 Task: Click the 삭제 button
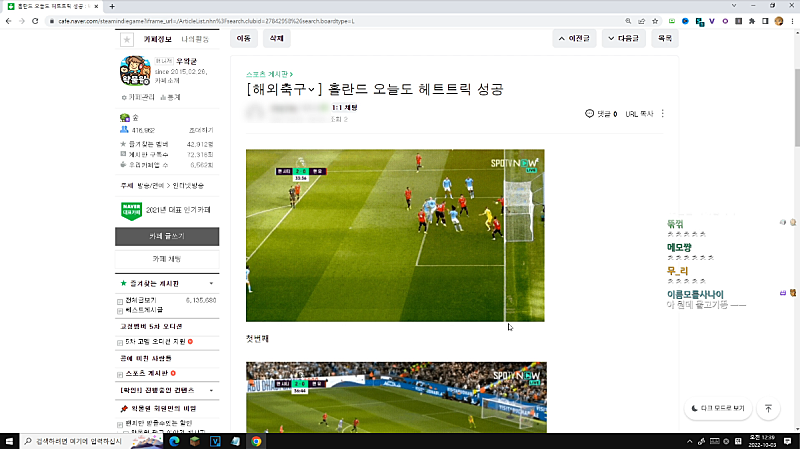277,38
